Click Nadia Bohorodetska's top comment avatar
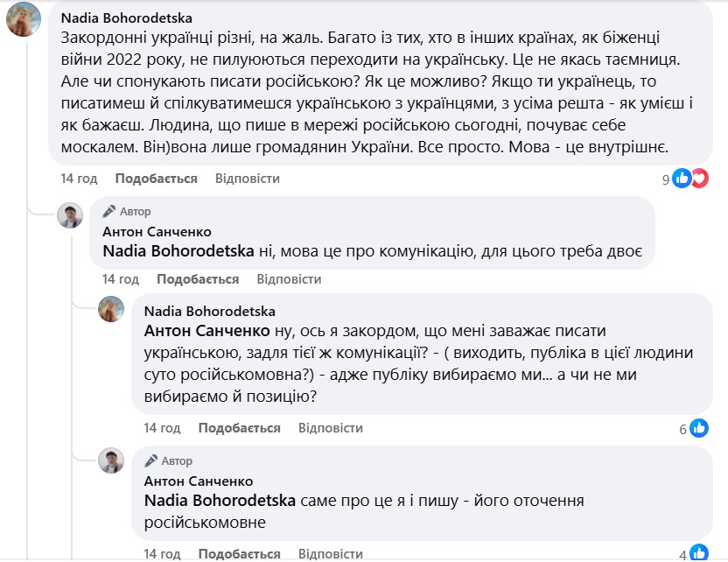 click(x=22, y=19)
